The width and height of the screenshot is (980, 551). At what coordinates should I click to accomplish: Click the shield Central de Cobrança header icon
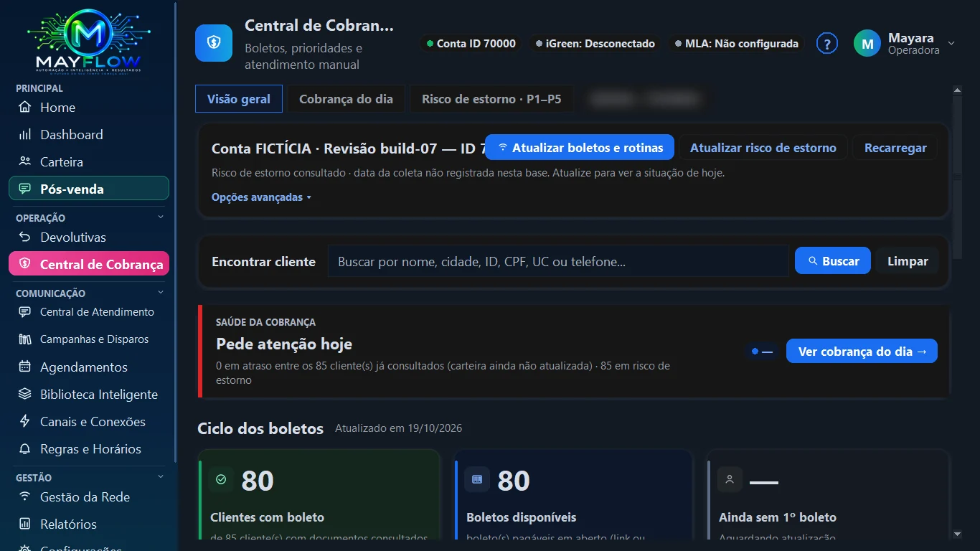pyautogui.click(x=214, y=43)
